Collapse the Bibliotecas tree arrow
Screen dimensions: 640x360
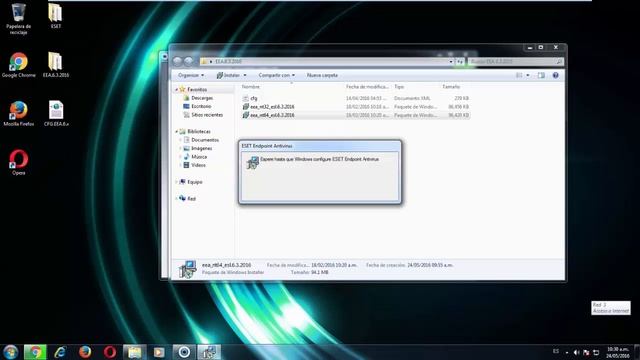tap(177, 131)
